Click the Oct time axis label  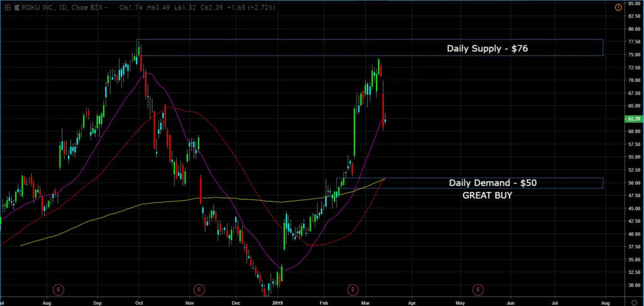[140, 302]
